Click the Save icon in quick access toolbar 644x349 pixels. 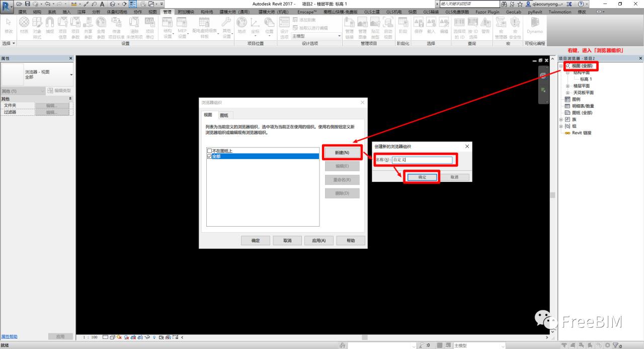pyautogui.click(x=28, y=4)
